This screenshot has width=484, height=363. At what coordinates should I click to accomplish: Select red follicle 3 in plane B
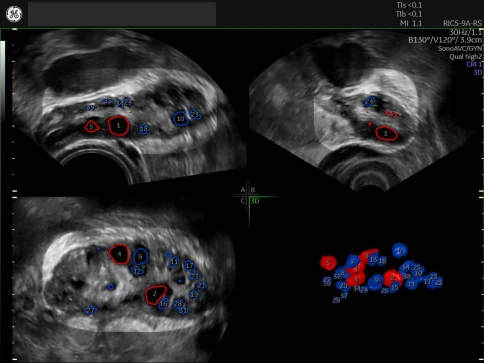pyautogui.click(x=386, y=134)
